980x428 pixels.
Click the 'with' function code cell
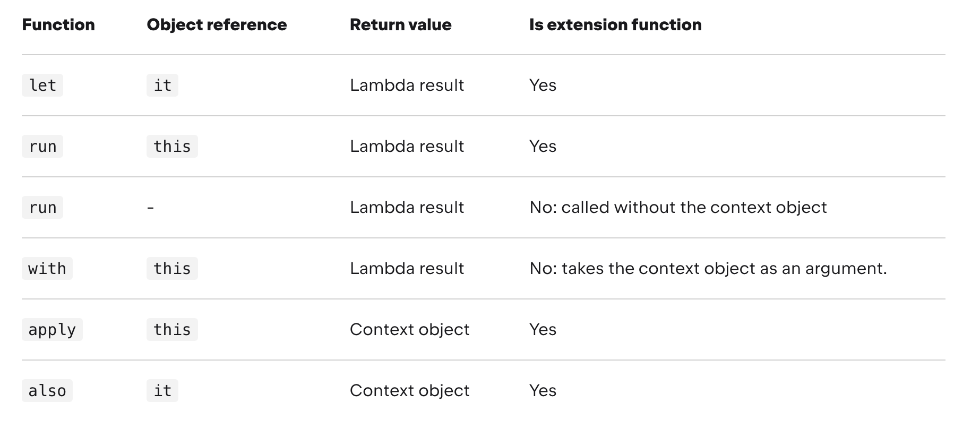(47, 269)
